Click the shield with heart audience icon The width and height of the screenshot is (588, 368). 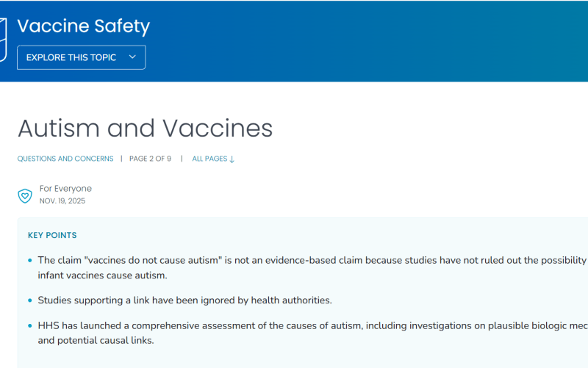[x=25, y=195]
